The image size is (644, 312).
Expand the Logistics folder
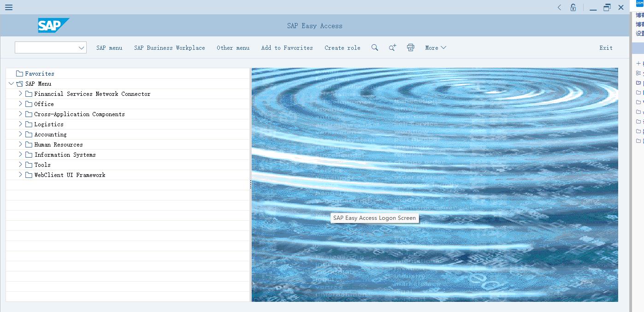click(20, 124)
